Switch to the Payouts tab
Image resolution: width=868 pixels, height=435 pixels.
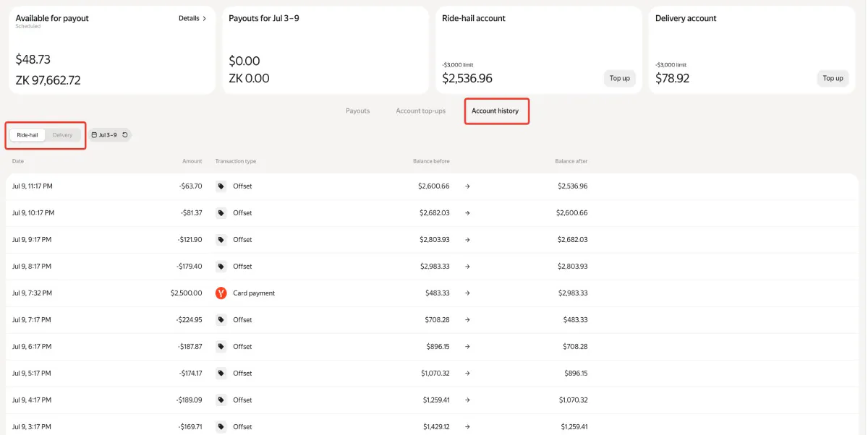(358, 111)
